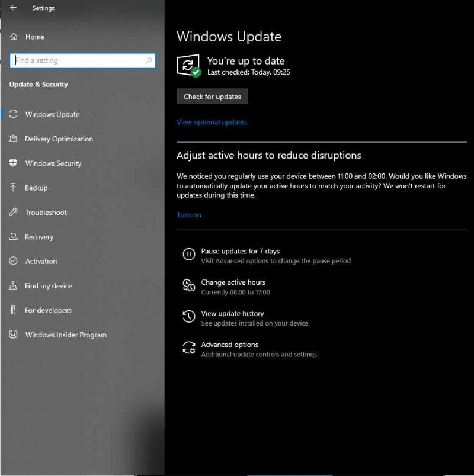474x476 pixels.
Task: Click the View update history icon
Action: point(188,317)
